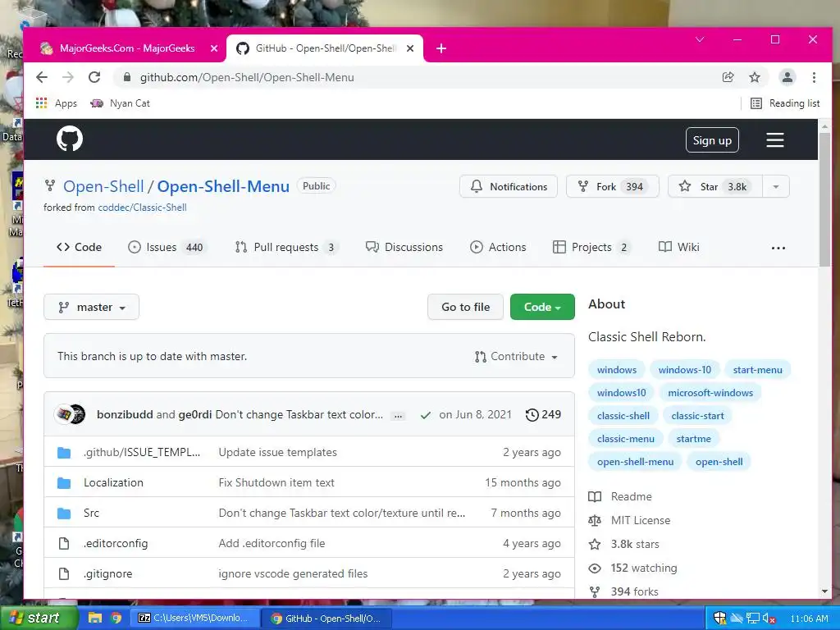Close the GitHub browser tab
The image size is (840, 630).
[x=410, y=48]
